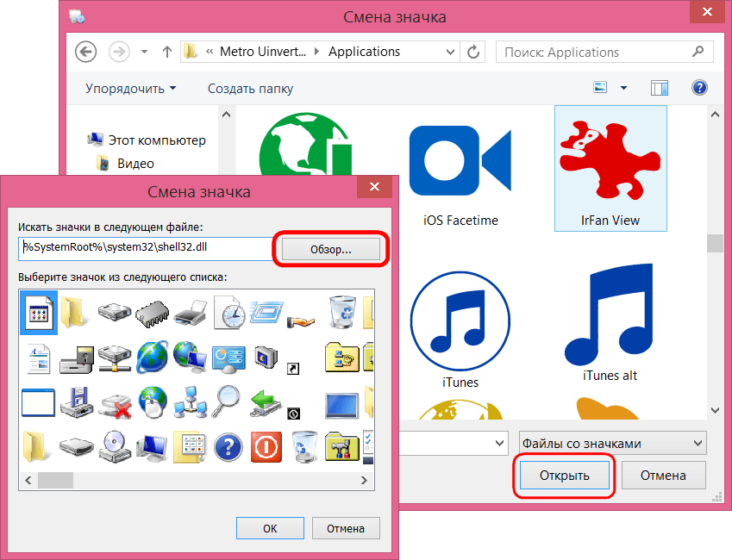Image resolution: width=732 pixels, height=560 pixels.
Task: Expand the hidden breadcrumb path chevrons
Action: [210, 52]
